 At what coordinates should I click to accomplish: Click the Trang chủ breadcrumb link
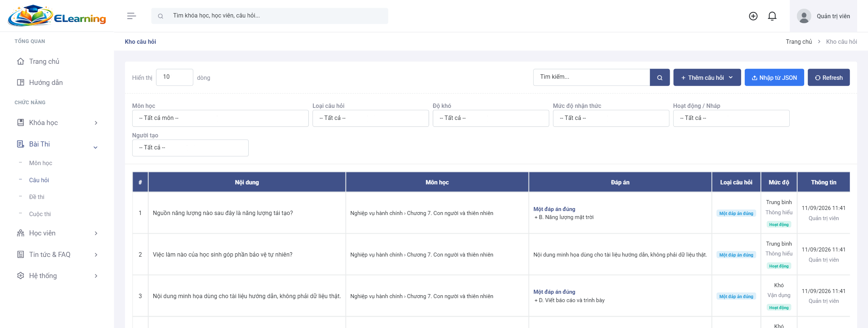pos(799,42)
